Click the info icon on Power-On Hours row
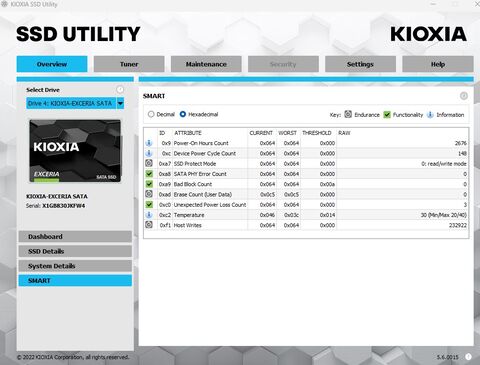480x365 pixels. tap(149, 143)
